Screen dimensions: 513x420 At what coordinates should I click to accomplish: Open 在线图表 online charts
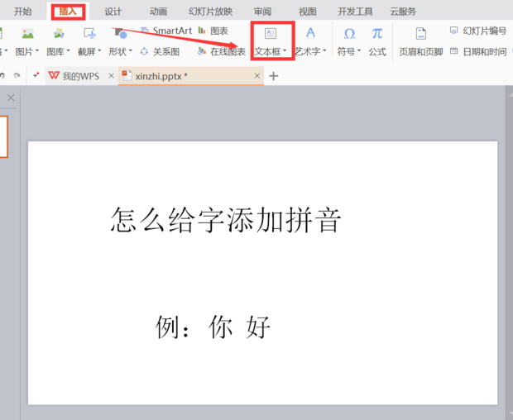click(x=222, y=51)
